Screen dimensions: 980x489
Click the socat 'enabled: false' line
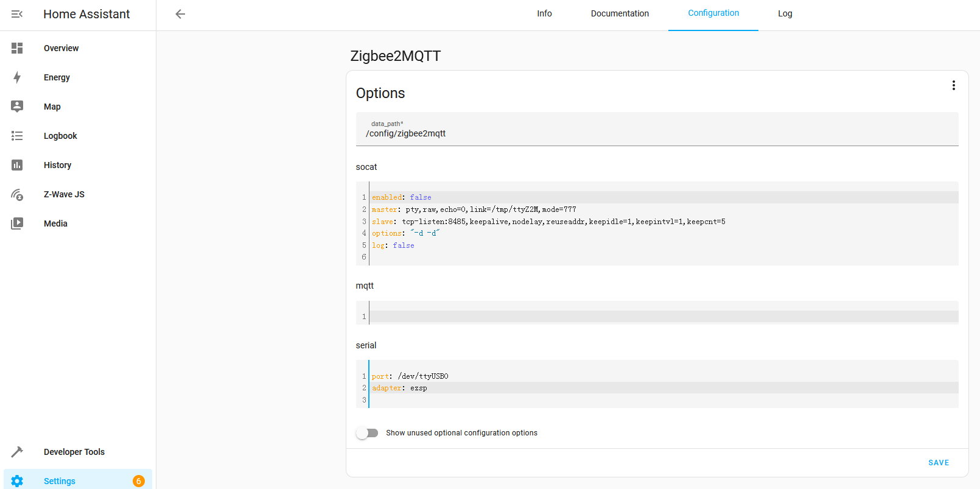click(x=663, y=197)
